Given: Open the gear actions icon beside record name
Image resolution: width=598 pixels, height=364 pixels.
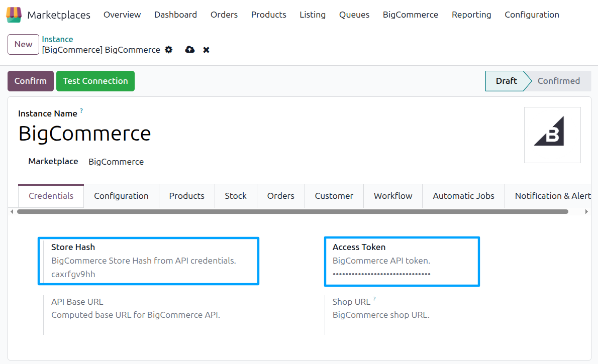Looking at the screenshot, I should point(168,50).
